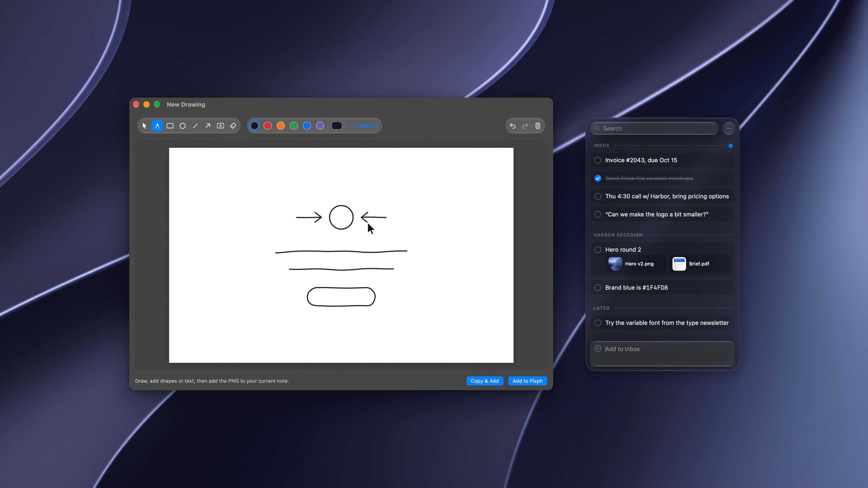Click the plus icon beside Add to Inbox
This screenshot has width=868, height=488.
click(598, 348)
